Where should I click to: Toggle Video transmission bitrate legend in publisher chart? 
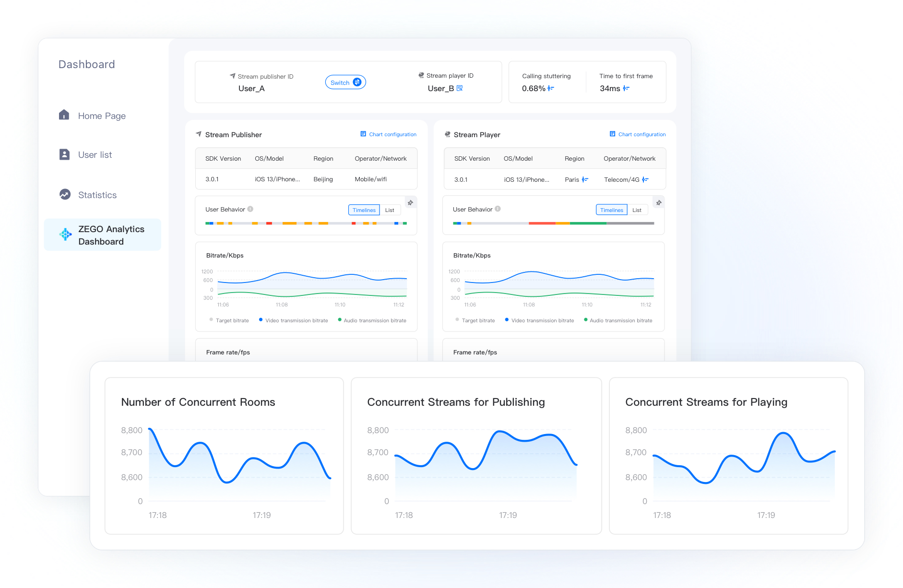(293, 320)
